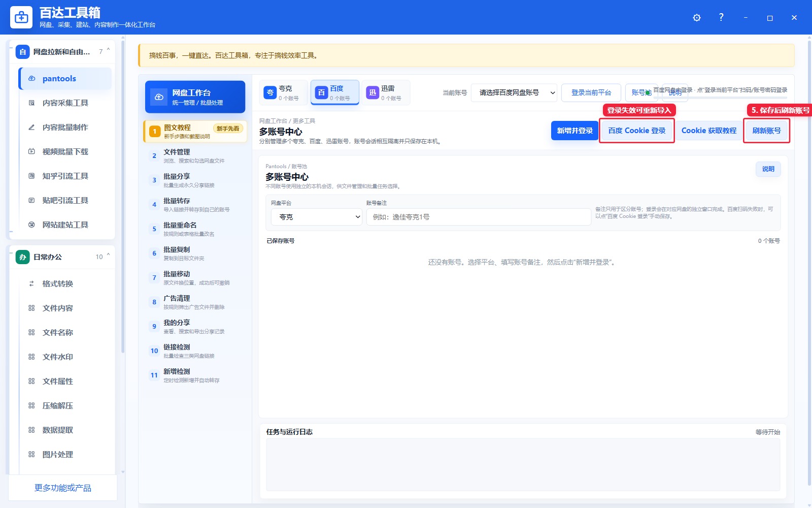Open step 7 批量移动
Screen dimensions: 812x508
tap(195, 278)
